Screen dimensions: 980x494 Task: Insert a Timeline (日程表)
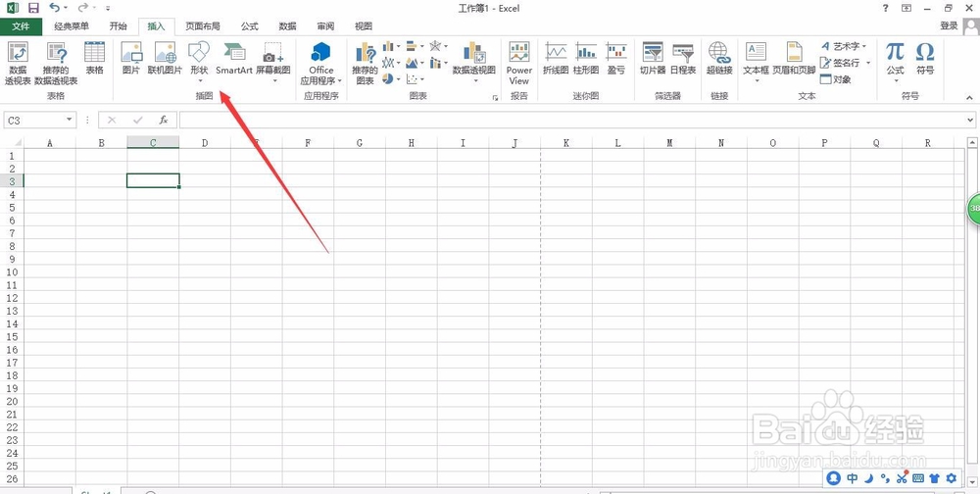point(683,59)
